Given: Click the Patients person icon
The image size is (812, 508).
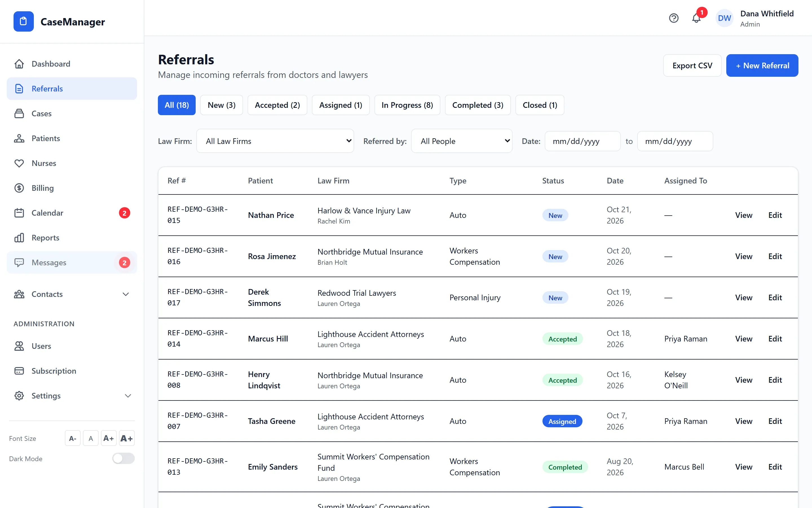Looking at the screenshot, I should pyautogui.click(x=19, y=138).
